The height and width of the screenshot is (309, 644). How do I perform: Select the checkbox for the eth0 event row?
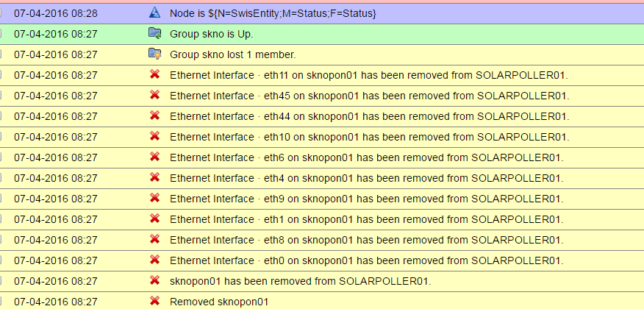click(x=1, y=260)
